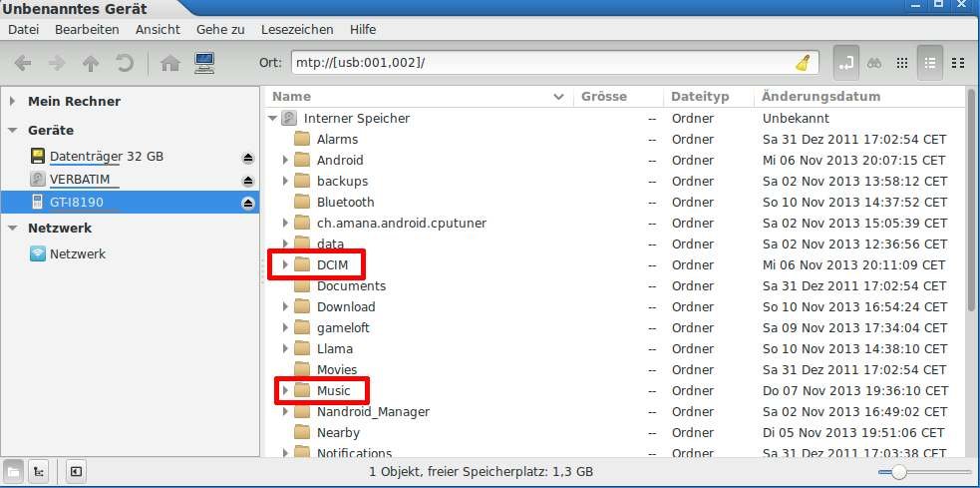Go back with the left arrow toolbar icon
Viewport: 980px width, 488px height.
23,63
